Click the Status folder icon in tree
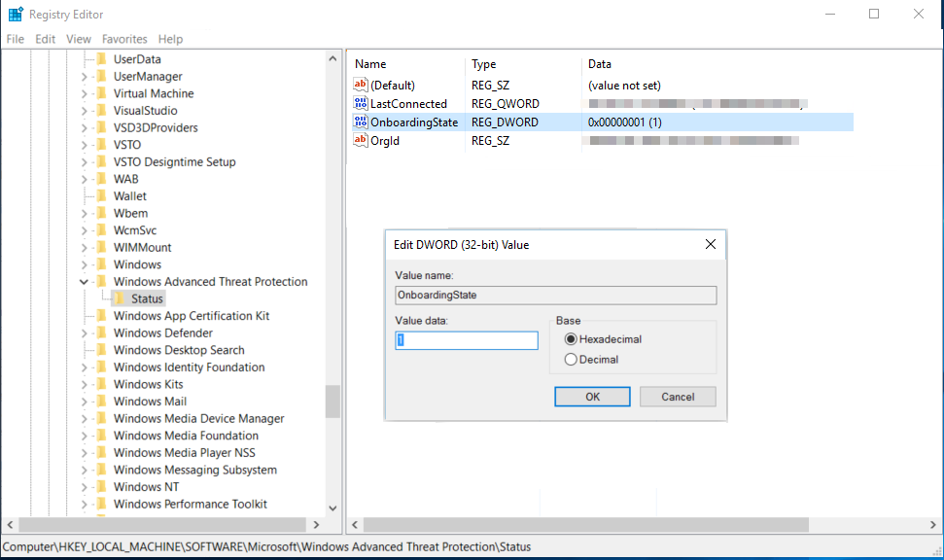944x560 pixels. click(x=120, y=298)
